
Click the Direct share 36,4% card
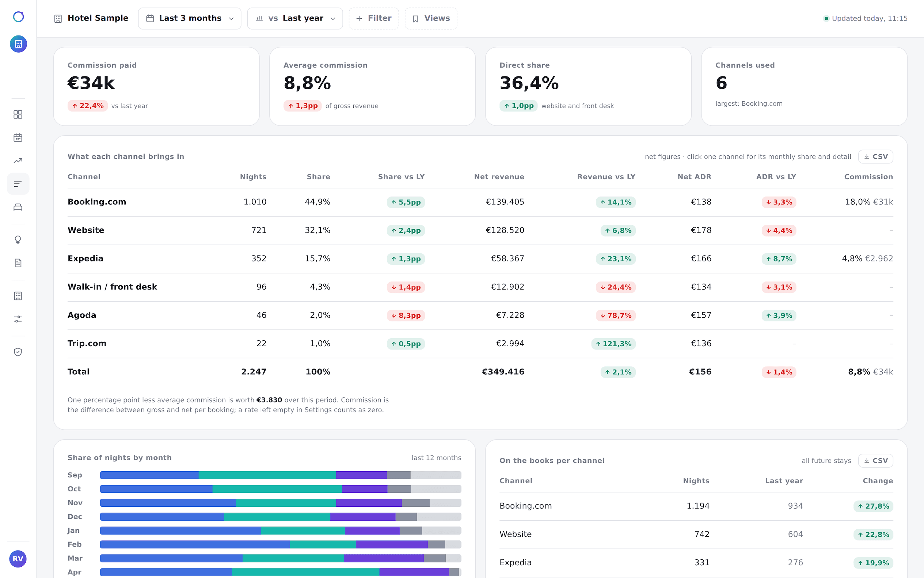point(588,86)
